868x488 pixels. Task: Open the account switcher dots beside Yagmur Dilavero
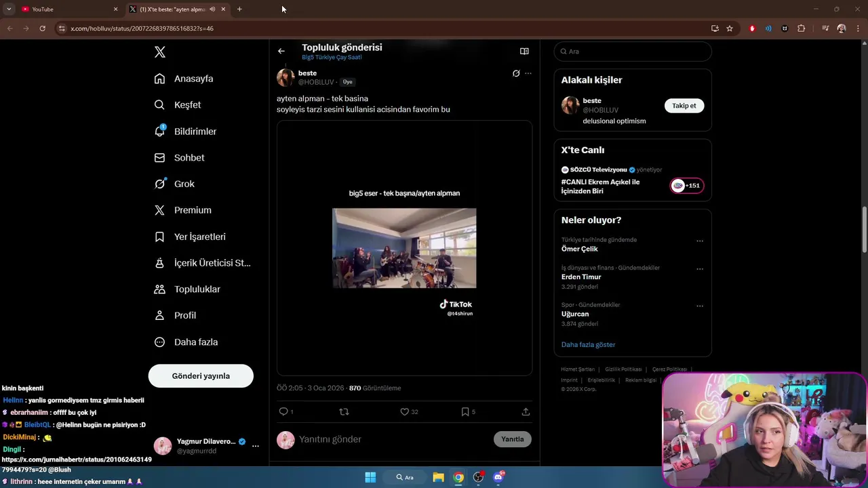point(256,446)
